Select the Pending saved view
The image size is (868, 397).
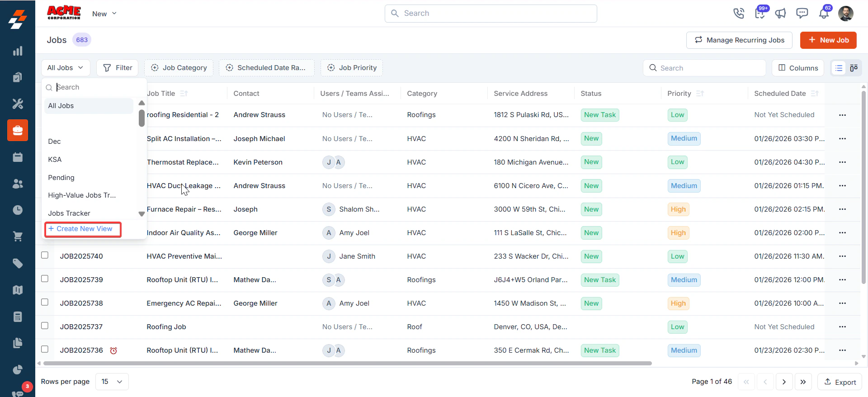[x=89, y=178]
